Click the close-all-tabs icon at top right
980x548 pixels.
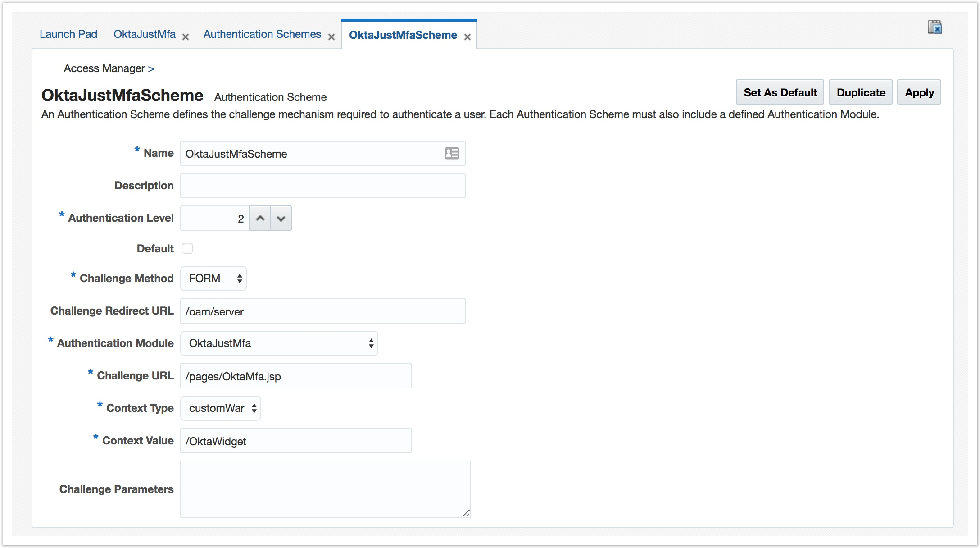[935, 27]
